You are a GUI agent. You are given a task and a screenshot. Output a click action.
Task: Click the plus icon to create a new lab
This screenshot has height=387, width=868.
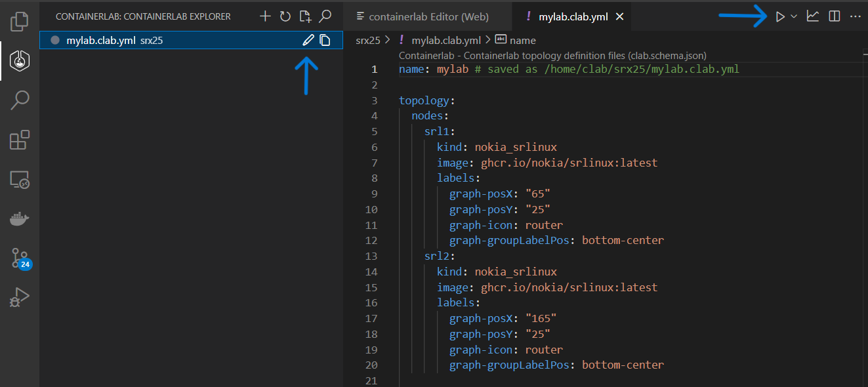click(264, 16)
